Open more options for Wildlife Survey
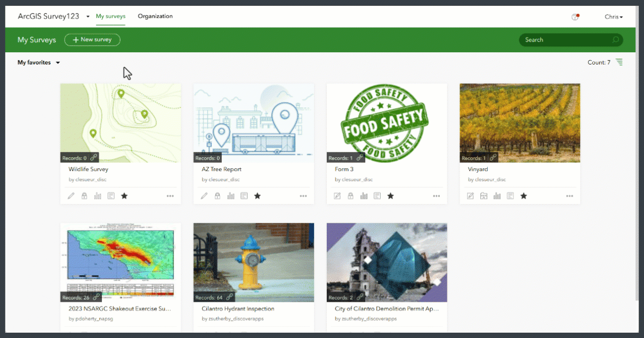 [x=170, y=196]
